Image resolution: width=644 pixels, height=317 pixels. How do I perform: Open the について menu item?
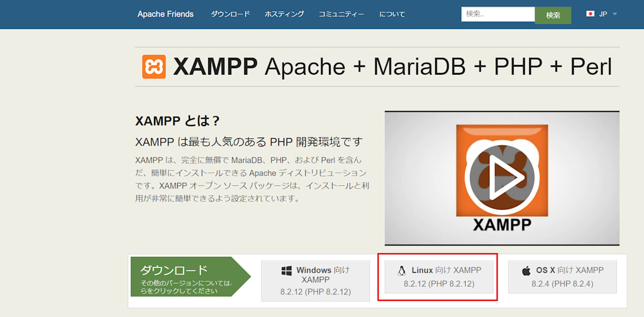tap(392, 14)
